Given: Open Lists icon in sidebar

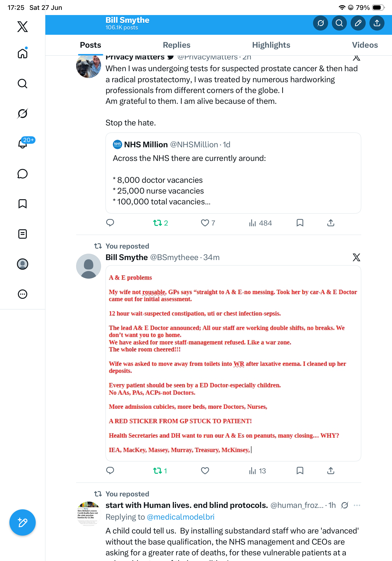Looking at the screenshot, I should point(23,234).
